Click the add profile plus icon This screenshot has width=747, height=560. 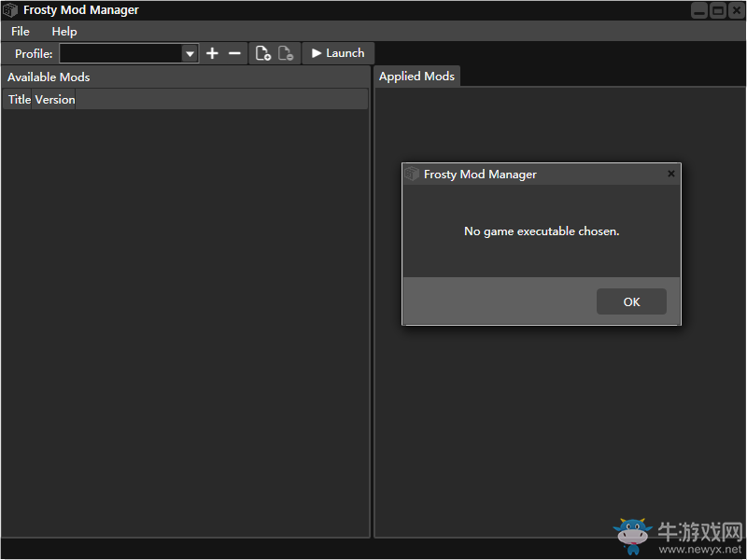(212, 53)
